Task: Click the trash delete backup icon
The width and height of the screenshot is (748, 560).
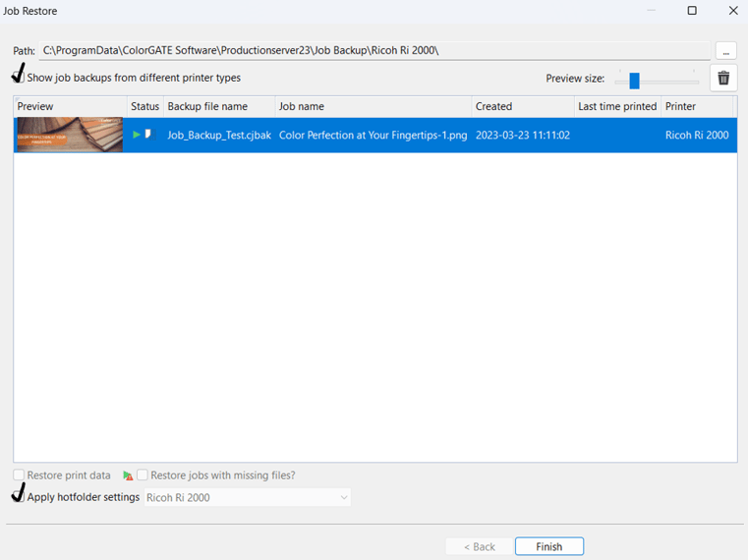Action: coord(723,79)
